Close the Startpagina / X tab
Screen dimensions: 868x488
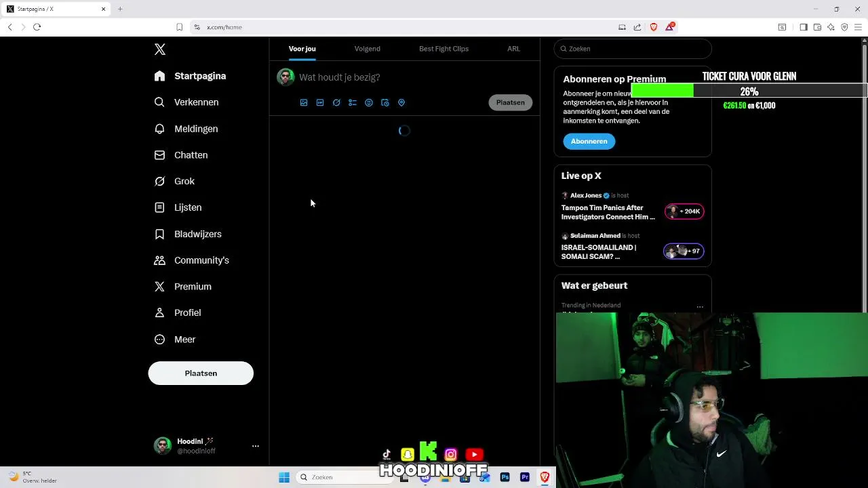(x=103, y=9)
